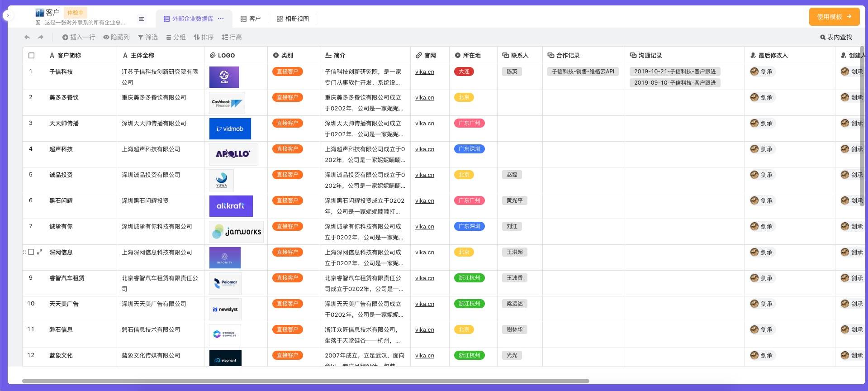Image resolution: width=868 pixels, height=391 pixels.
Task: Open the 排序 sort tool
Action: coord(204,37)
